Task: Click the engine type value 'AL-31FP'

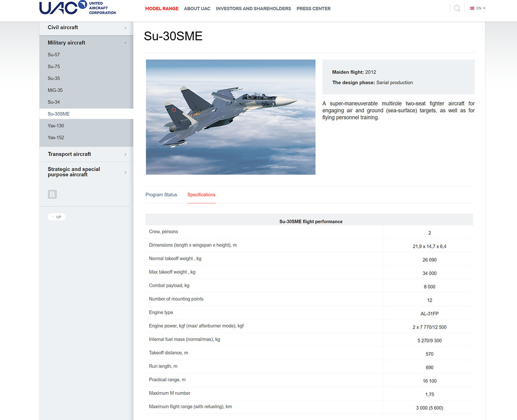Action: coord(429,314)
